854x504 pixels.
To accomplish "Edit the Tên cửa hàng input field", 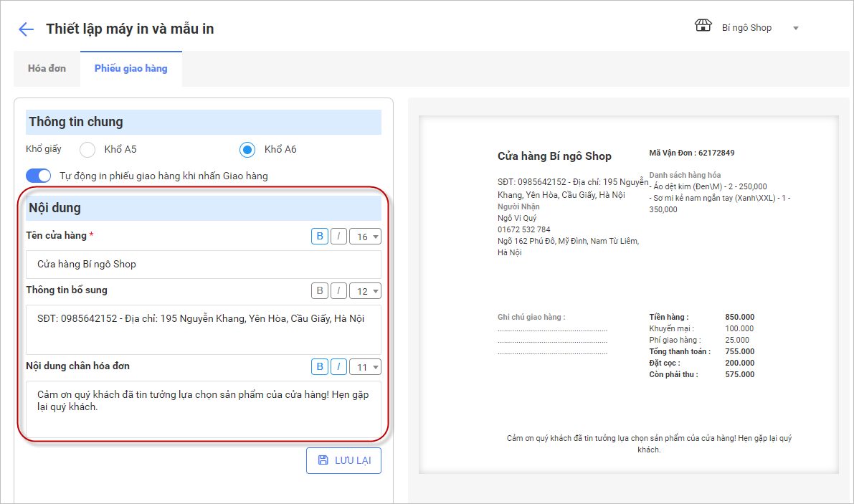I will pos(204,265).
